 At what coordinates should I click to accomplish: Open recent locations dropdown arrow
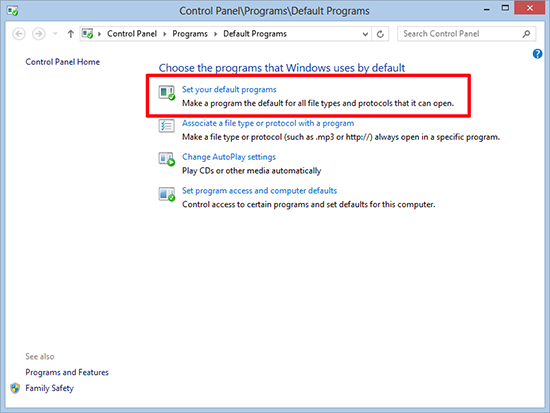coord(55,34)
